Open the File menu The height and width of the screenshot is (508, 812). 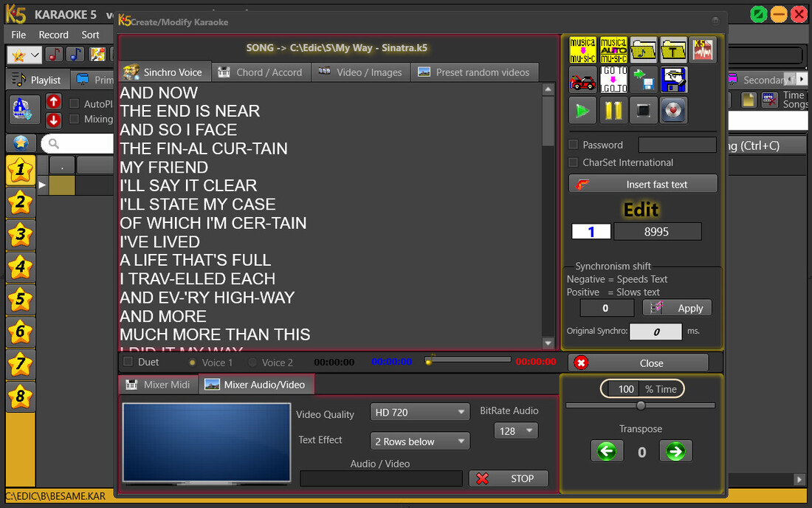click(18, 35)
